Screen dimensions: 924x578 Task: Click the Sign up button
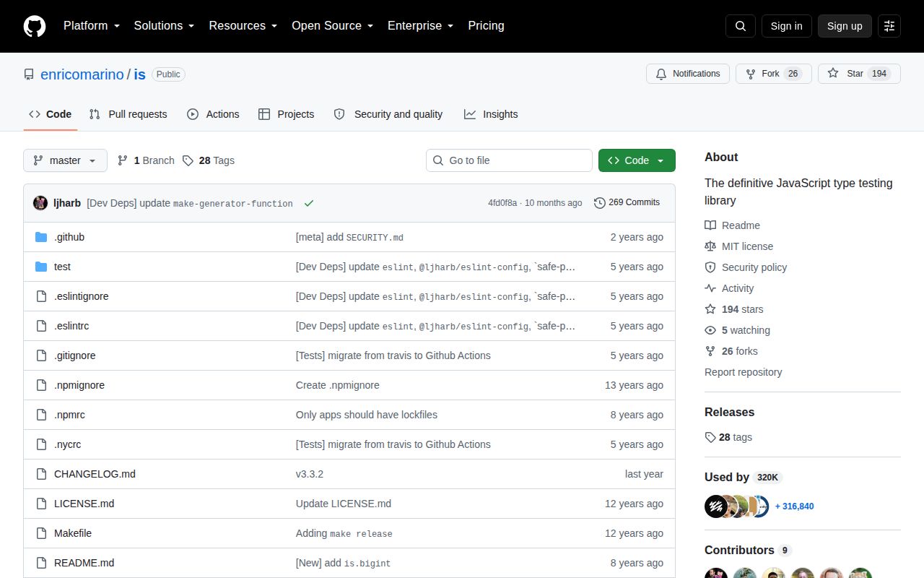[x=845, y=26]
